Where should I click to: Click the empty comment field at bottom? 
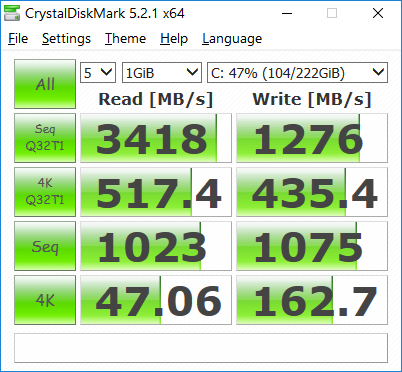201,348
